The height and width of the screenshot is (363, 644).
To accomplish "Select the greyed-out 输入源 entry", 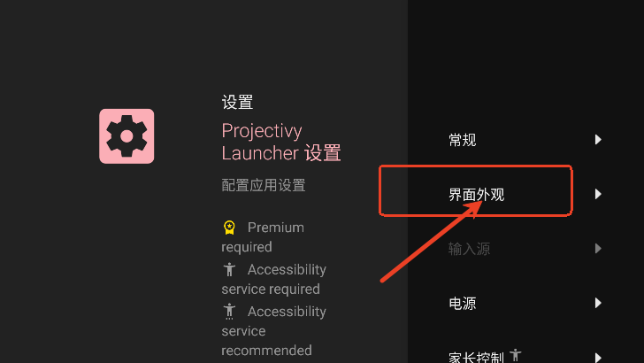I will (525, 248).
